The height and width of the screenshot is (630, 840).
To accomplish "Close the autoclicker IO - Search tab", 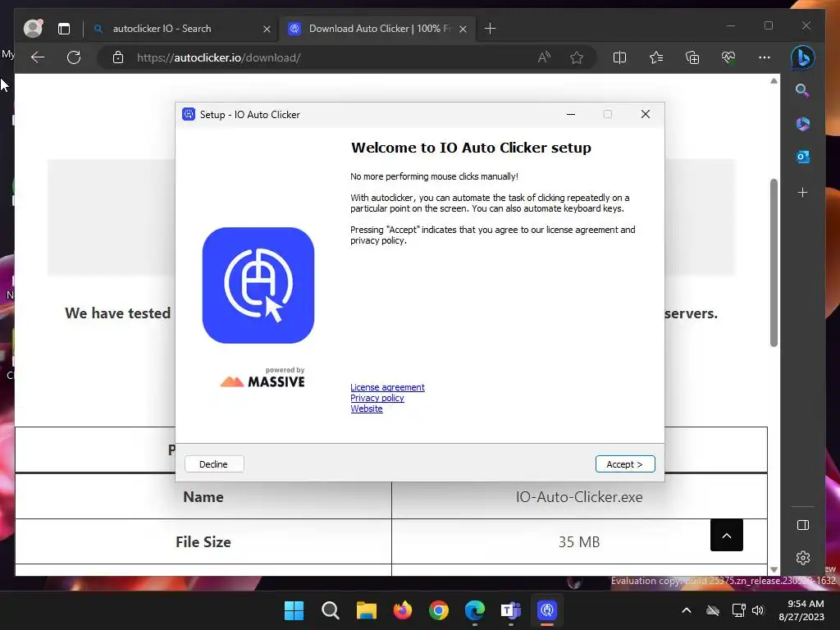I will click(267, 29).
